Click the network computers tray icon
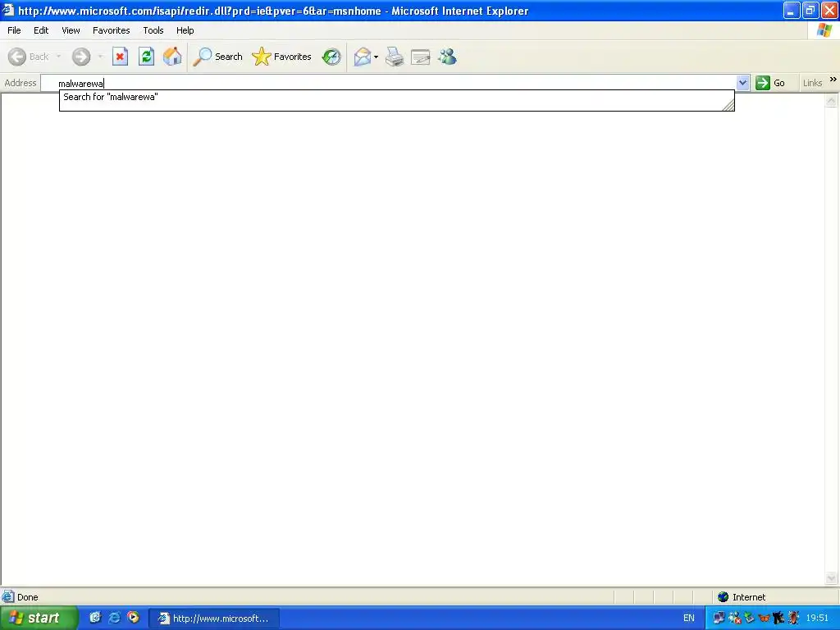Screen dimensions: 840x630 point(719,619)
